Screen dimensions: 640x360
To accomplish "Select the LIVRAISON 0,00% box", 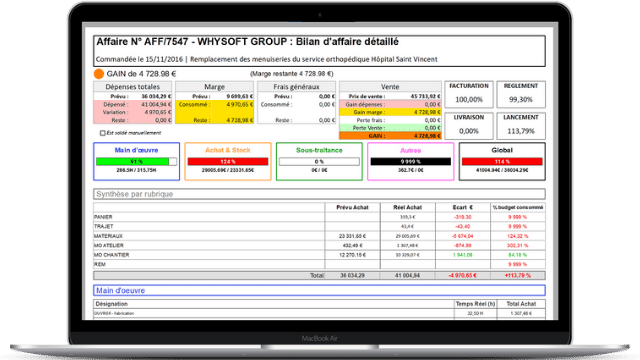I will [469, 126].
